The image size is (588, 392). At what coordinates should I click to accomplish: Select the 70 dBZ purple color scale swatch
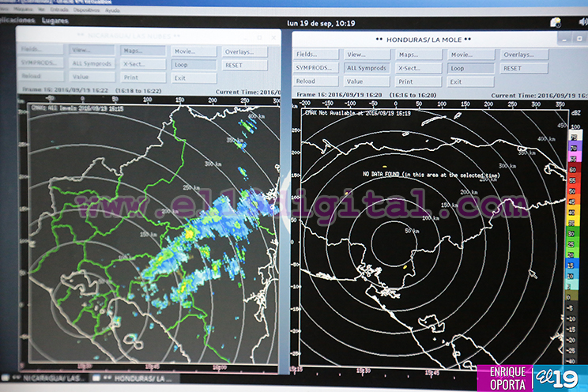pyautogui.click(x=575, y=148)
